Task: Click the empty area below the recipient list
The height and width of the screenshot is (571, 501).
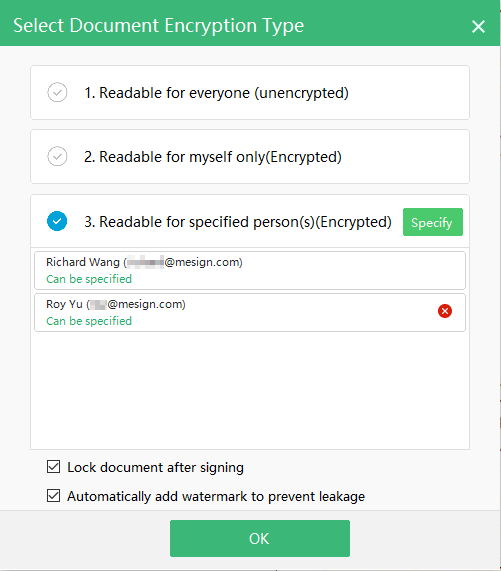Action: (250, 390)
